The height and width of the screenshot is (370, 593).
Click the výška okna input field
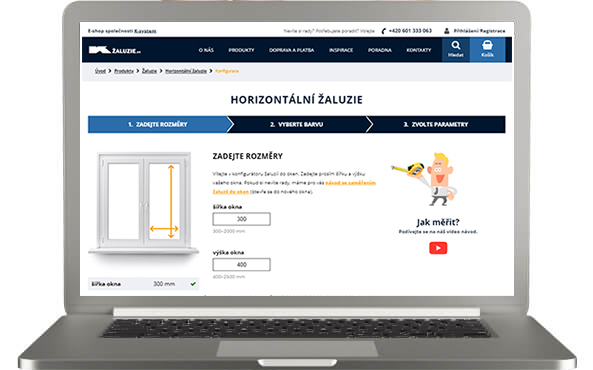[x=241, y=264]
